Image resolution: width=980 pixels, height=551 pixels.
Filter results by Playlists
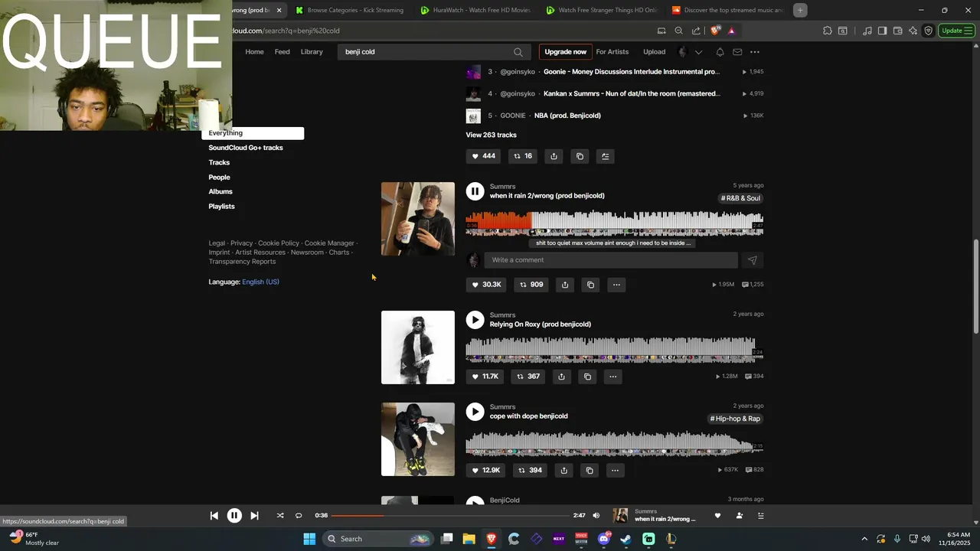click(x=222, y=207)
